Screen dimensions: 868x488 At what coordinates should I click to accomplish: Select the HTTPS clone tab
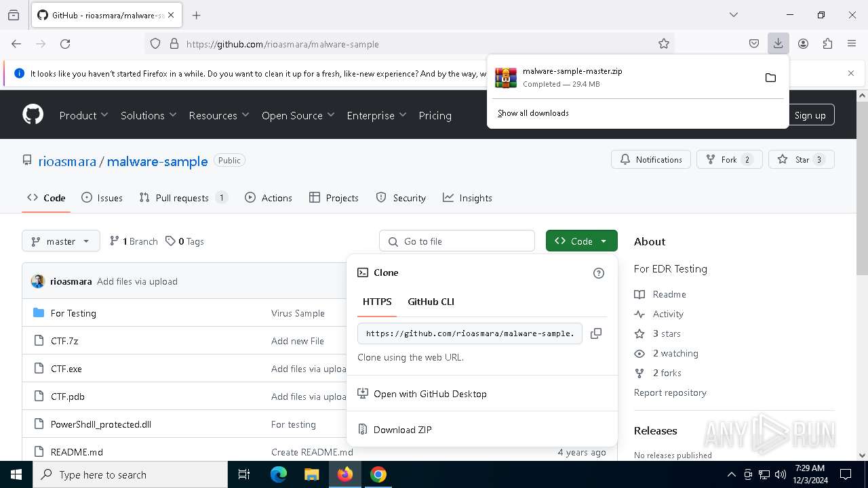coord(377,302)
